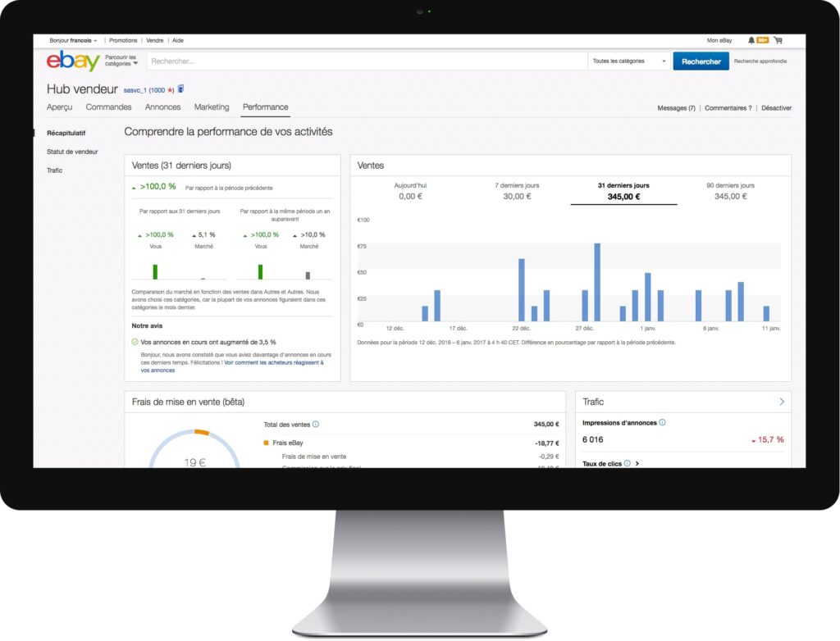Click the tallest bar in Ventes chart
The width and height of the screenshot is (840, 641).
(x=597, y=282)
